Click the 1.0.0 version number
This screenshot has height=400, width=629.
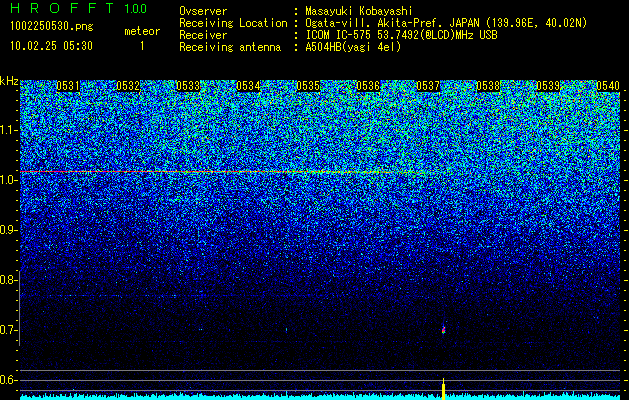(136, 8)
